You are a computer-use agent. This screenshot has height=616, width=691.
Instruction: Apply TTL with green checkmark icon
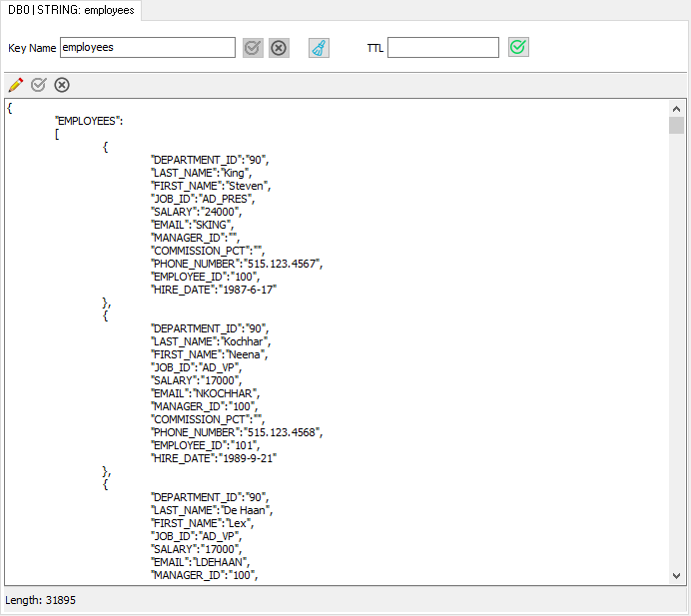click(x=518, y=47)
